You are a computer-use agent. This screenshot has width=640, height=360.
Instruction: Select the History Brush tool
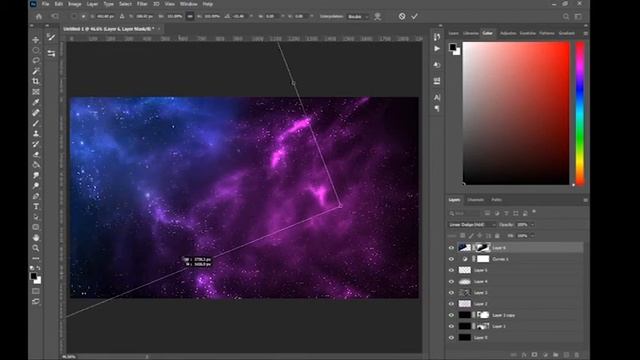tap(36, 144)
